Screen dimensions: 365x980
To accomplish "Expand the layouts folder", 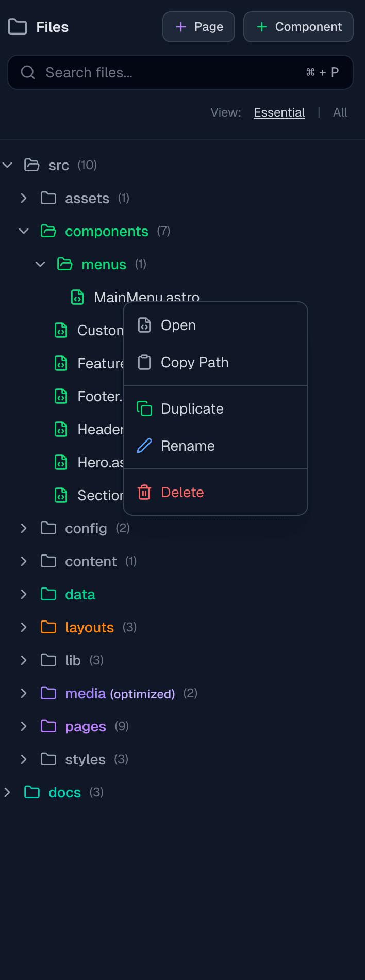I will (x=23, y=627).
